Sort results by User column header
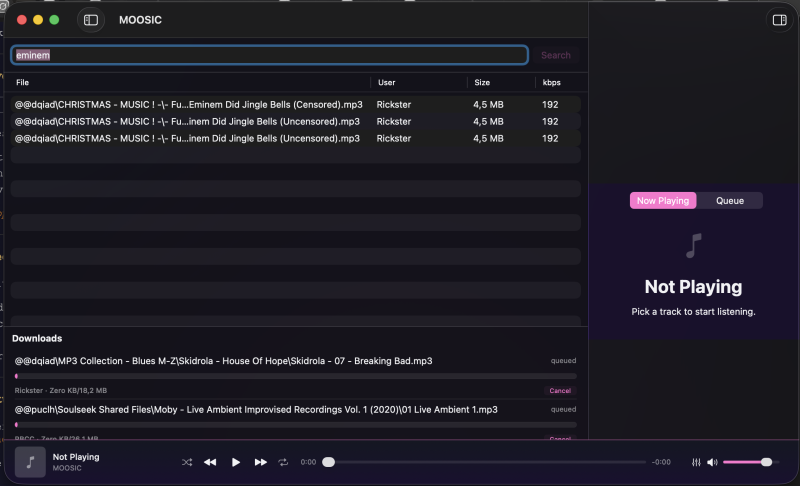The height and width of the screenshot is (486, 800). pos(387,83)
